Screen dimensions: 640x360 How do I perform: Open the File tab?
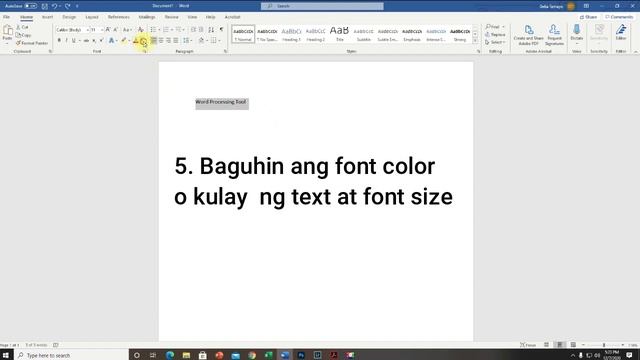tap(7, 17)
